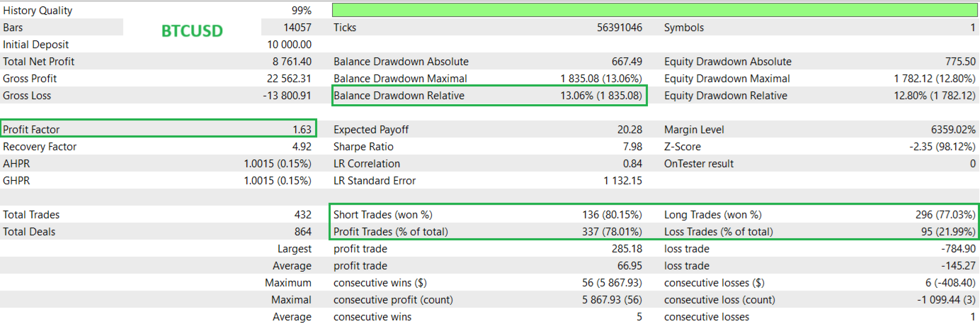Click the green History Quality progress bar

tap(655, 11)
